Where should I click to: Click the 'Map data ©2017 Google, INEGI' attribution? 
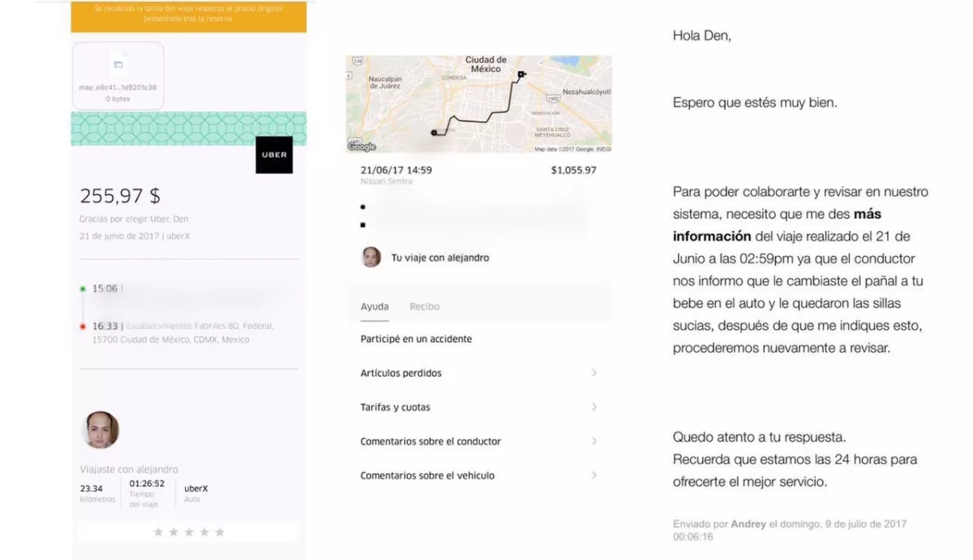(x=572, y=149)
